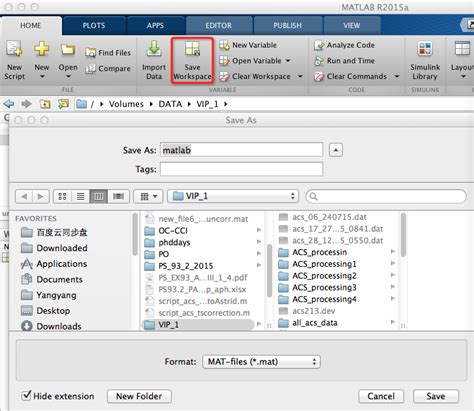This screenshot has width=474, height=411.
Task: Run Analyze Code
Action: coord(344,45)
